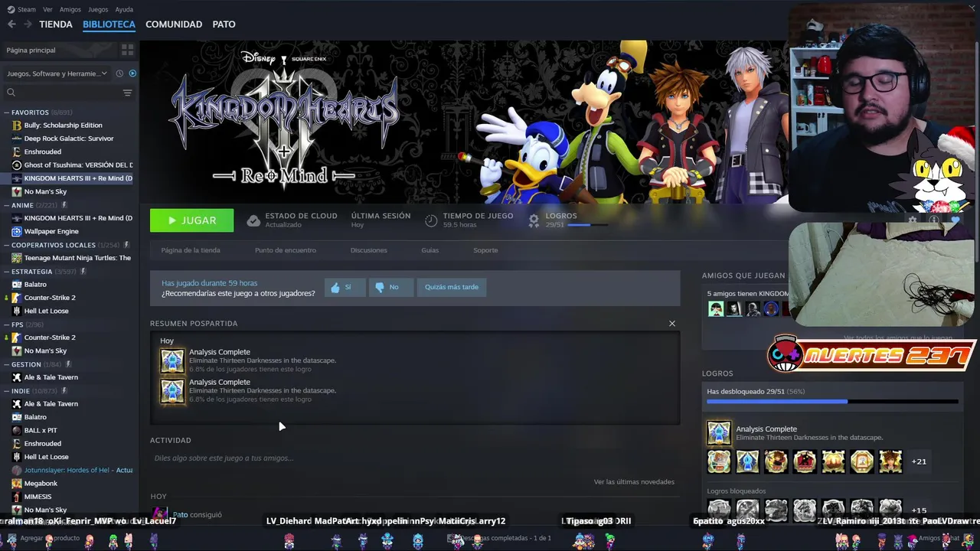Open the collections grid view icon
This screenshot has width=980, height=551.
(127, 50)
